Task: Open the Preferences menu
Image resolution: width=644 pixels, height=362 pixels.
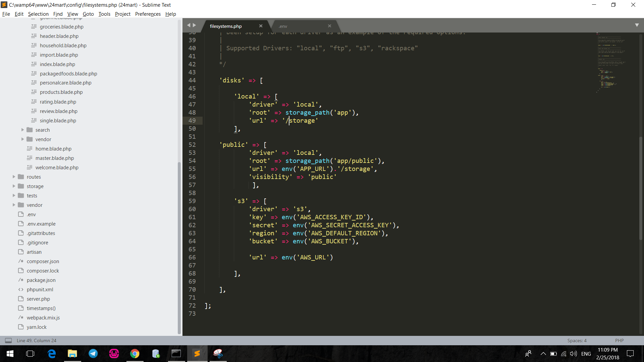Action: click(x=148, y=14)
